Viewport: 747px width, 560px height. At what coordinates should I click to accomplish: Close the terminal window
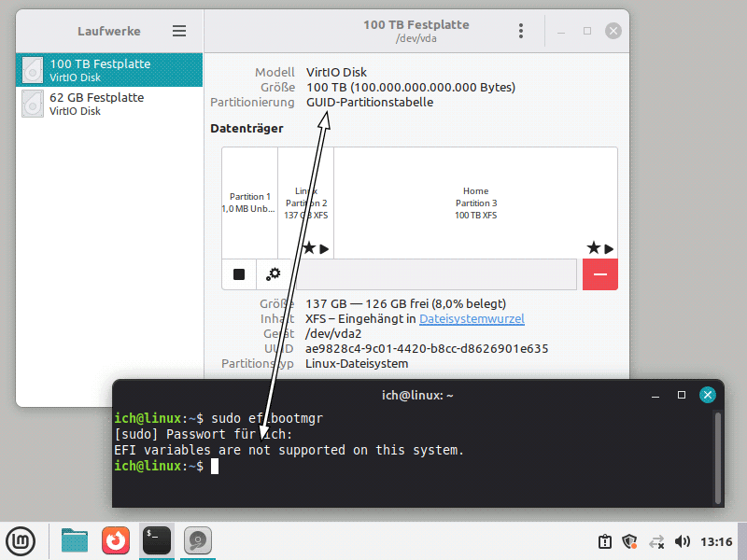click(x=708, y=395)
